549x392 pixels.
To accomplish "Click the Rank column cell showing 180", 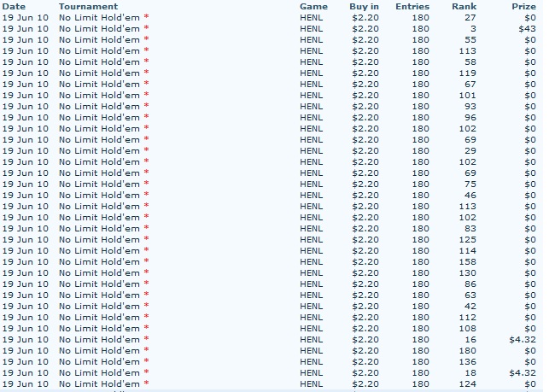I will click(x=467, y=351).
